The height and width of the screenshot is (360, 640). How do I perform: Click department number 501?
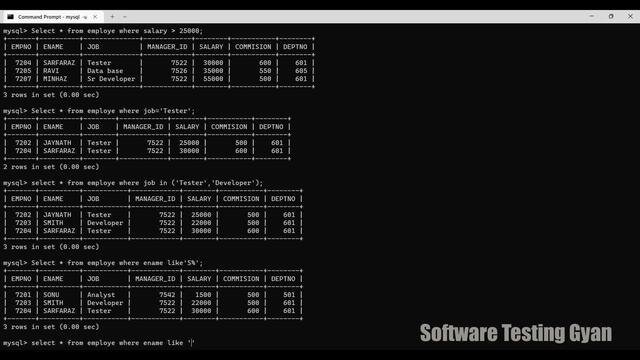coord(289,295)
